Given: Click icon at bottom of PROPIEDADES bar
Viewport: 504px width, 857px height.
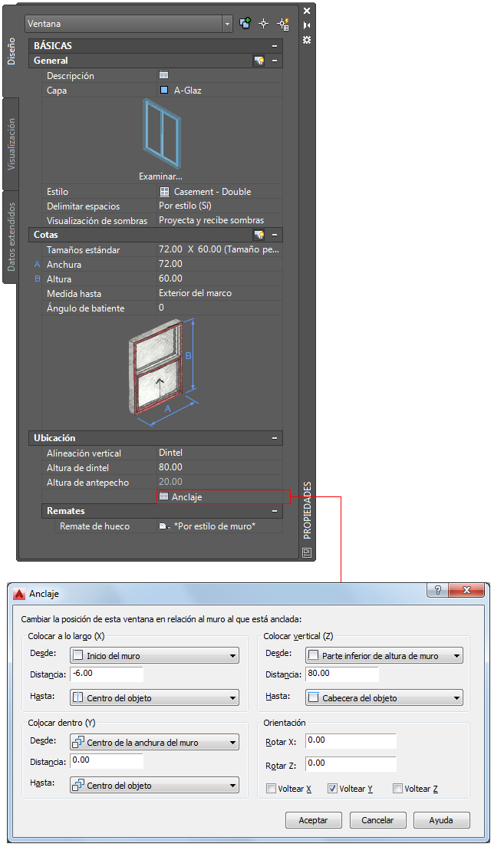Looking at the screenshot, I should click(307, 552).
